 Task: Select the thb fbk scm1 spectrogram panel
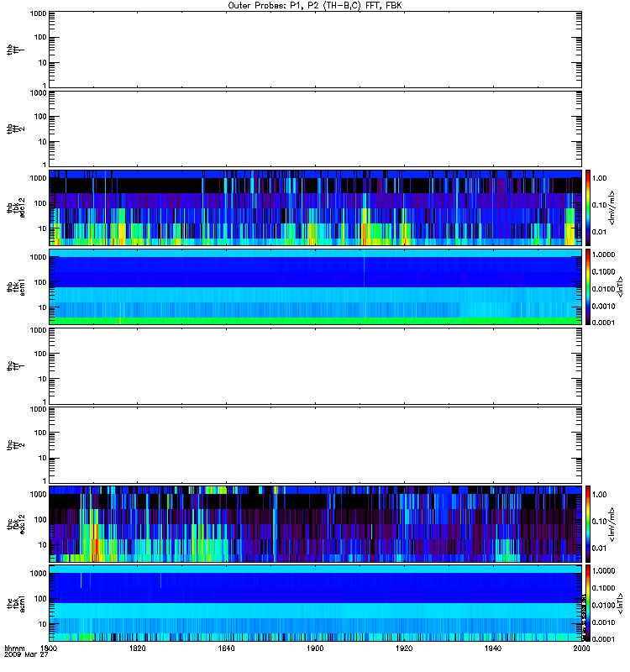[316, 286]
